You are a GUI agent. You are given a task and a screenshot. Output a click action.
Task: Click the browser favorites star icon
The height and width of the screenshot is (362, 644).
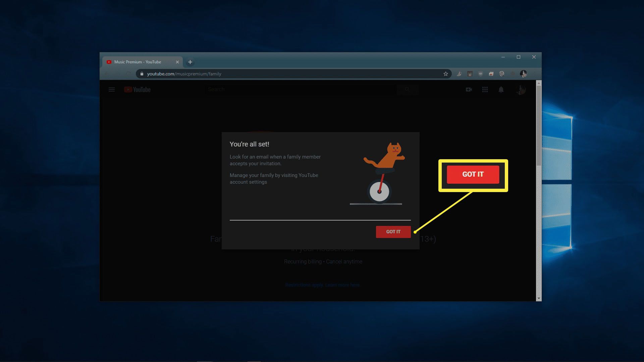445,73
